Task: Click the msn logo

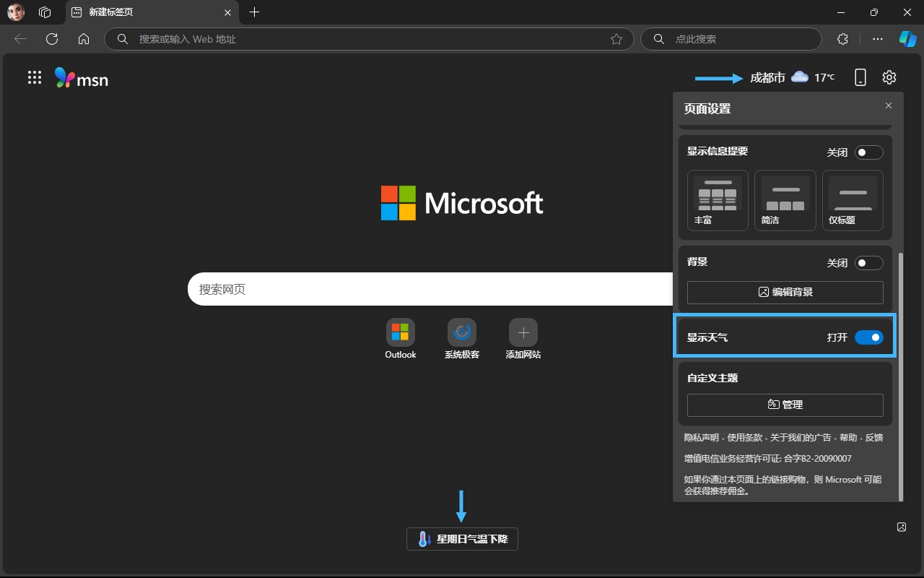Action: [82, 78]
